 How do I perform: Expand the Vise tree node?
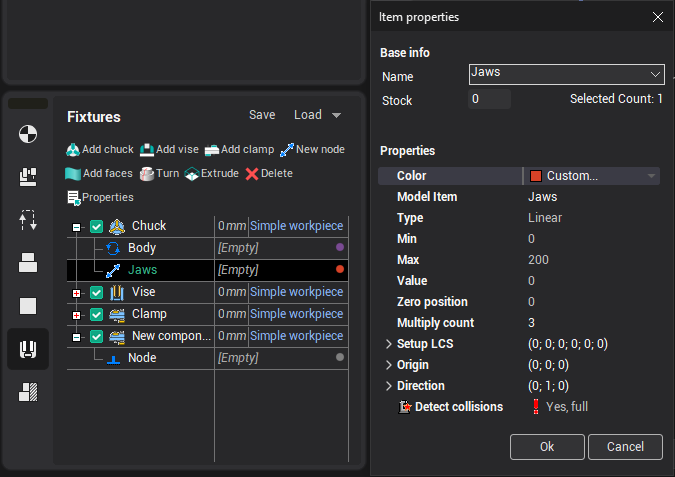point(77,293)
